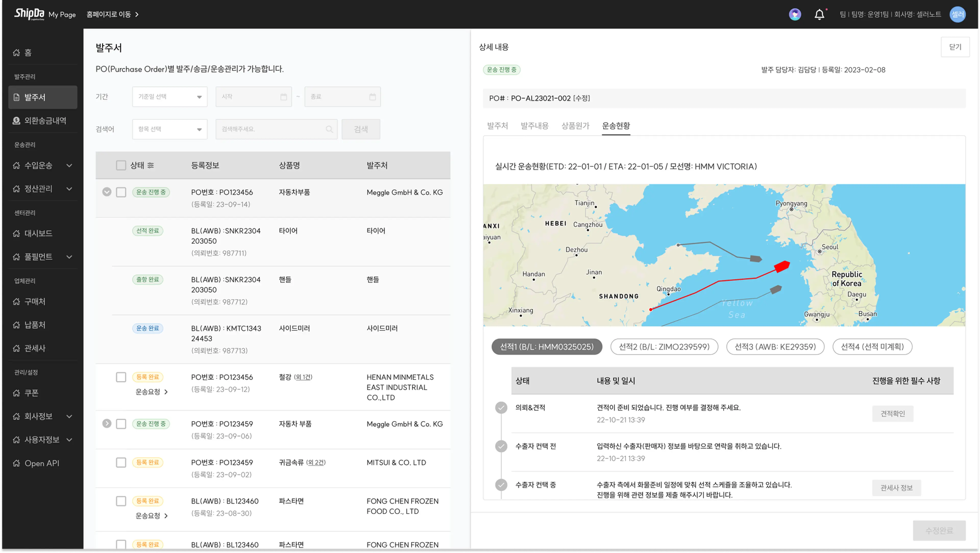Switch to the 발주내용 tab
The width and height of the screenshot is (980, 553).
[x=534, y=125]
